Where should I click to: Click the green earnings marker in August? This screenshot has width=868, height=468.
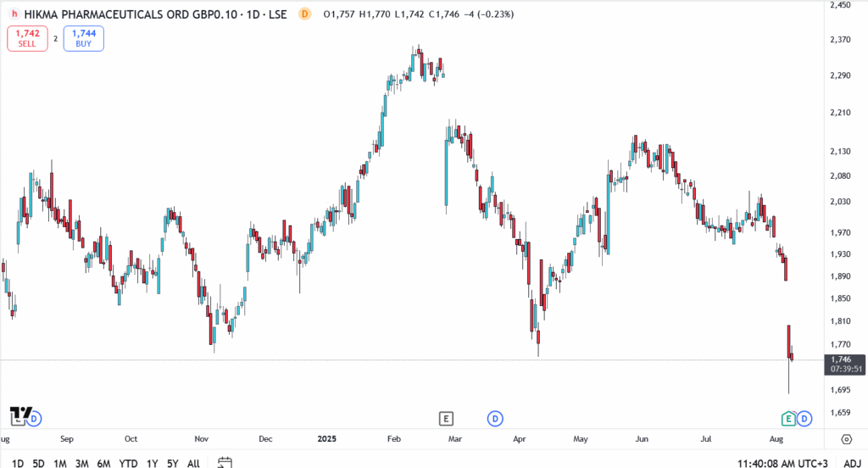788,418
